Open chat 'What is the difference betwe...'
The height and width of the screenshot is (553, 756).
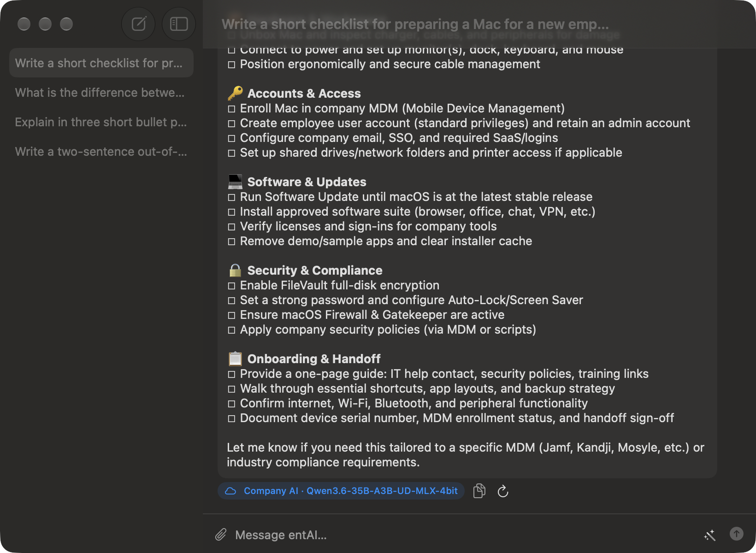(101, 92)
